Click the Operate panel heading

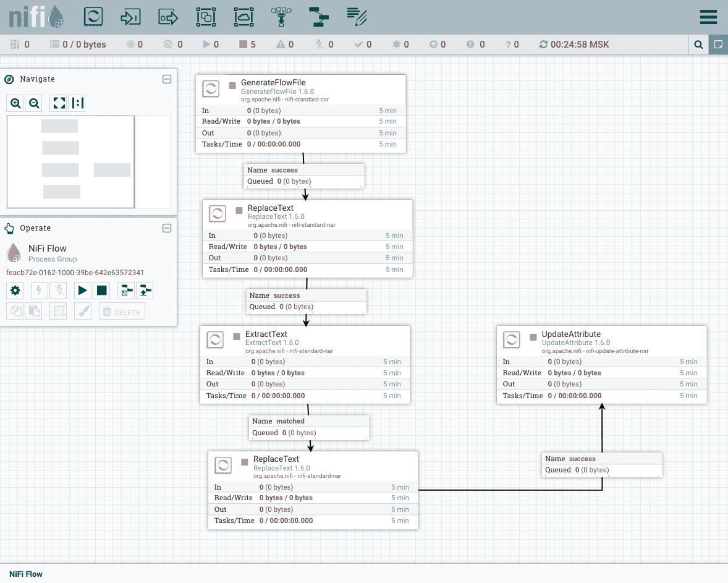coord(35,228)
